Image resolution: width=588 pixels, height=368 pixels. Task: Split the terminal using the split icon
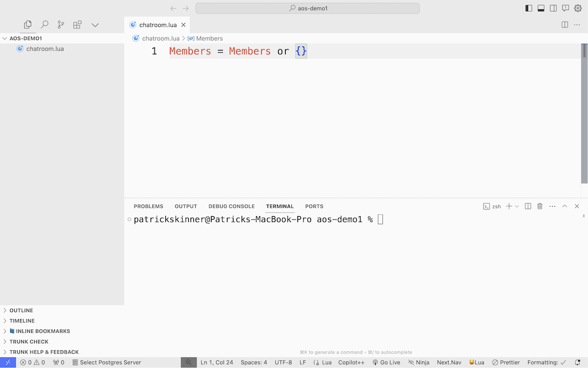[x=527, y=206]
